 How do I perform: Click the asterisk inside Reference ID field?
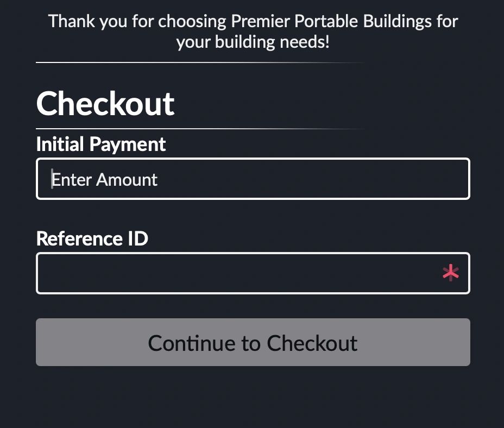pyautogui.click(x=450, y=273)
